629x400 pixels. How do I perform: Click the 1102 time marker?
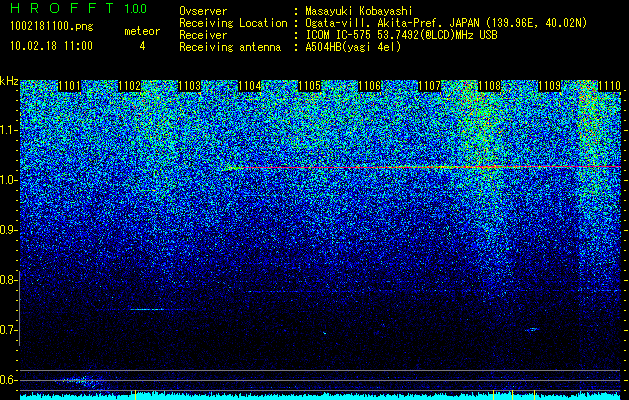click(x=130, y=86)
